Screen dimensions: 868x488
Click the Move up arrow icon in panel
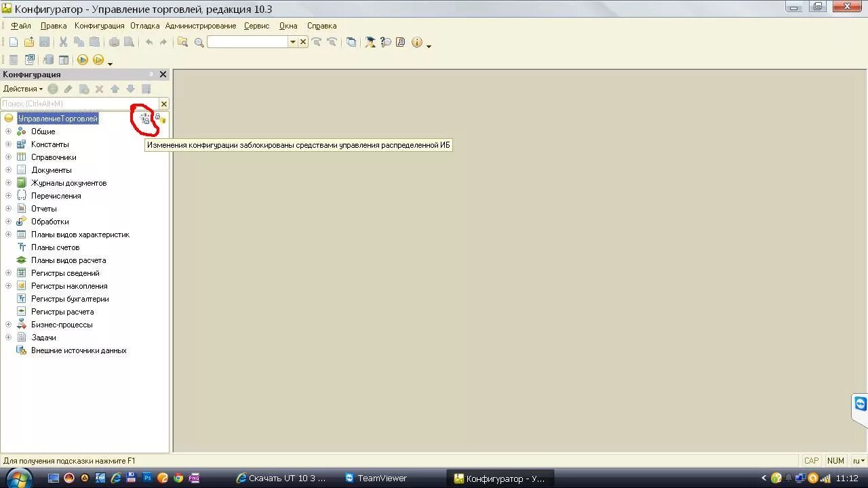pyautogui.click(x=115, y=89)
